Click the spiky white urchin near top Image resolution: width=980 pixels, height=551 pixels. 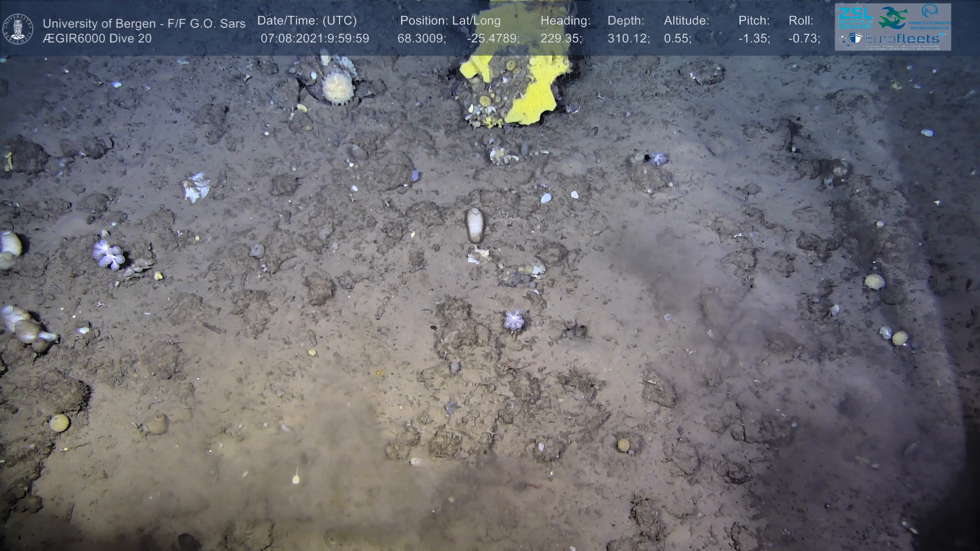coord(338,87)
